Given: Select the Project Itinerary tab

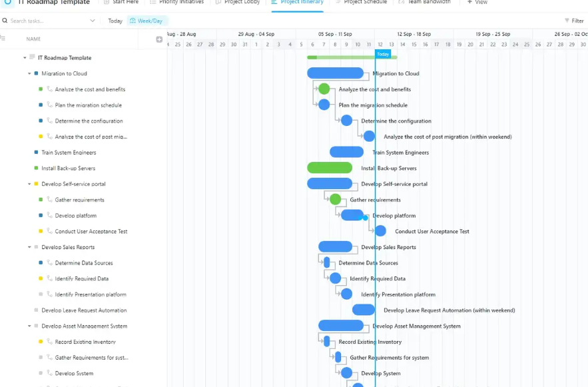Looking at the screenshot, I should tap(298, 2).
